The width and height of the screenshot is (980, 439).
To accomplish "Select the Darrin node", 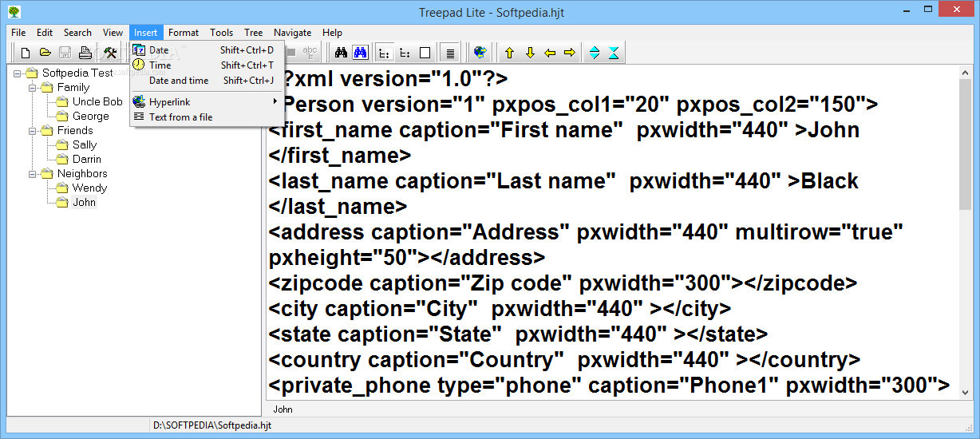I will click(87, 159).
